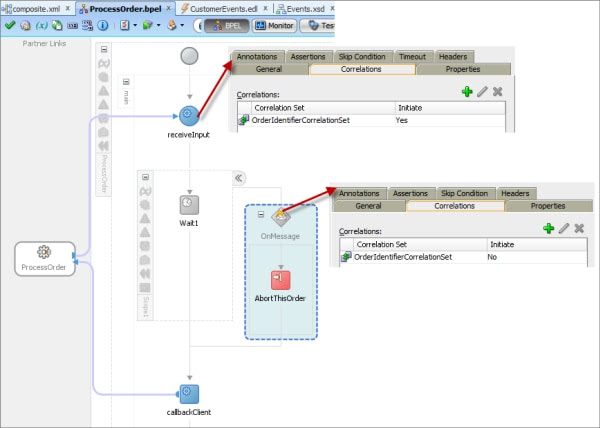The width and height of the screenshot is (600, 428).
Task: Select the callbackClient invoke activity
Action: point(189,394)
